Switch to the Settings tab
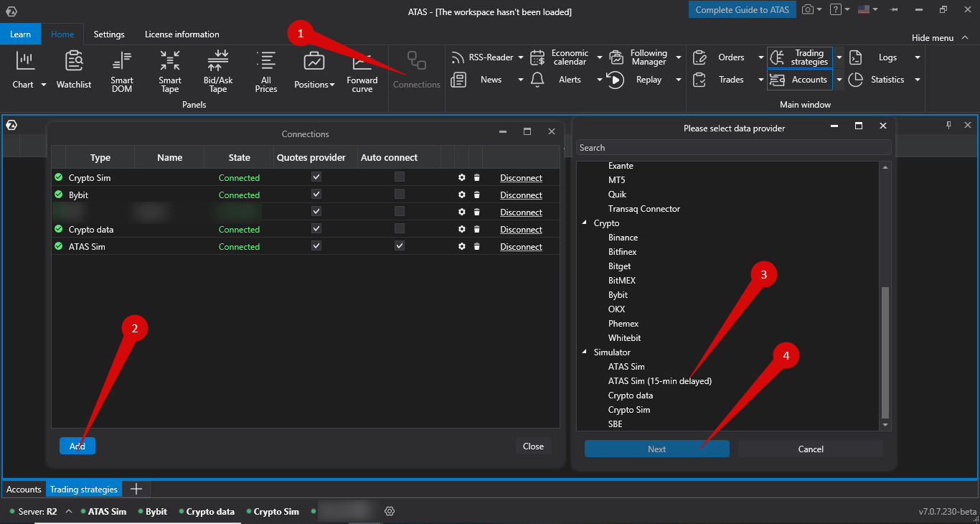Screen dimensions: 980x524 click(x=109, y=34)
